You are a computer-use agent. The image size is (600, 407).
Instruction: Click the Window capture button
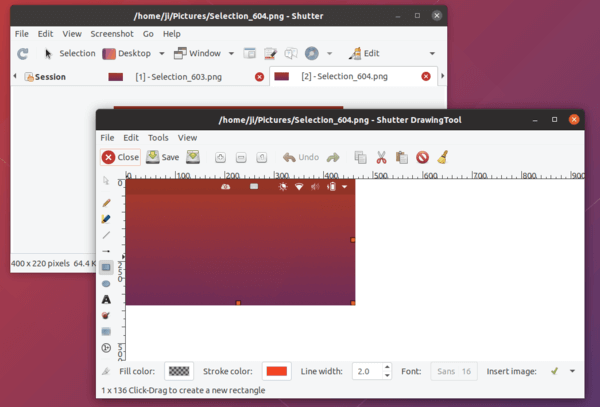pyautogui.click(x=197, y=54)
